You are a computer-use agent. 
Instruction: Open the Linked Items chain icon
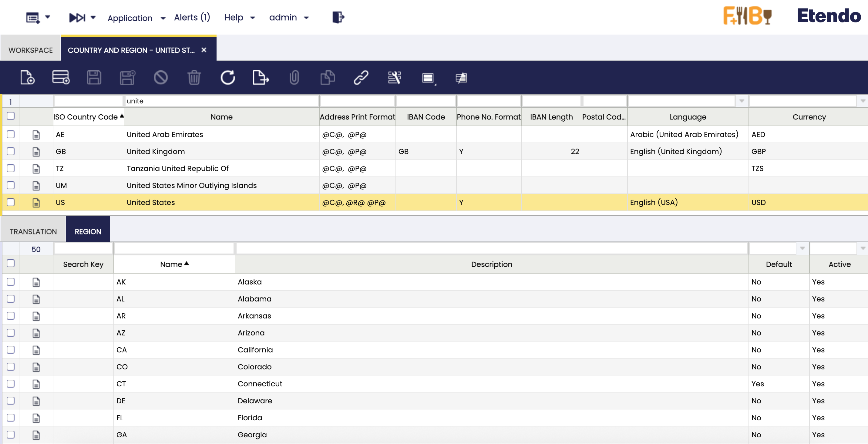click(361, 77)
